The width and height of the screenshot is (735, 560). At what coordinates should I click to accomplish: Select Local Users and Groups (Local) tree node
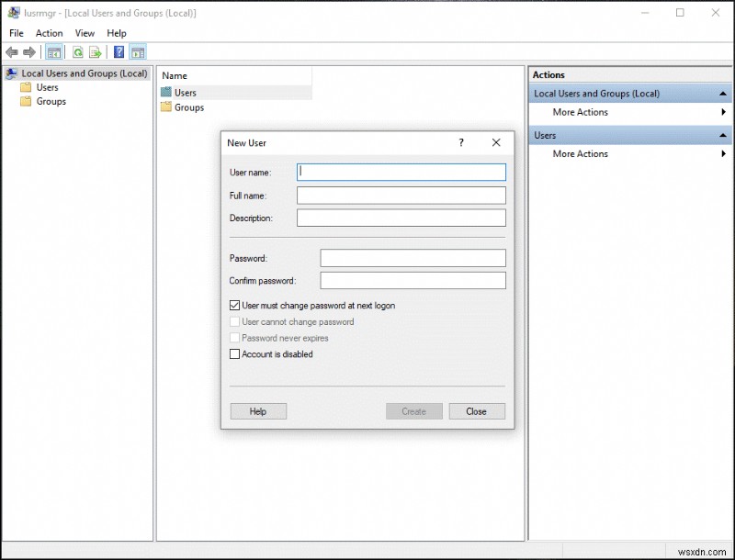click(x=85, y=73)
